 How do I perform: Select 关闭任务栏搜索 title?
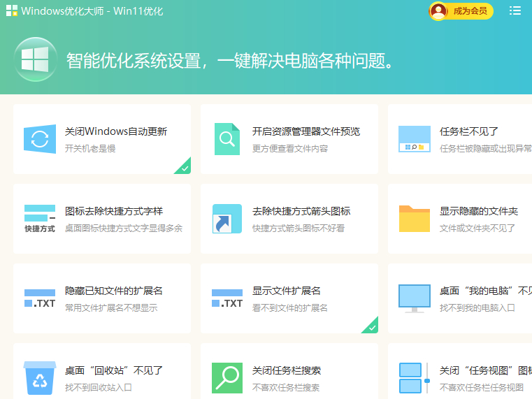tap(287, 370)
